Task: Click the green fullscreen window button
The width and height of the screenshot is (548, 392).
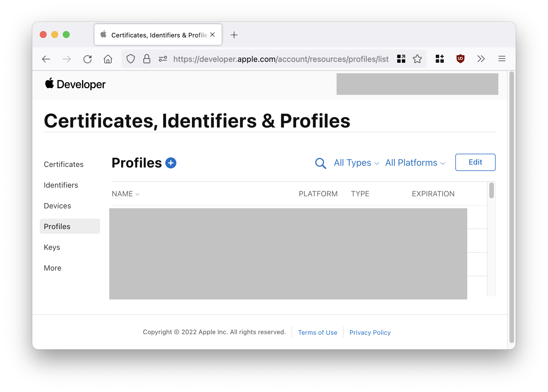Action: (66, 35)
